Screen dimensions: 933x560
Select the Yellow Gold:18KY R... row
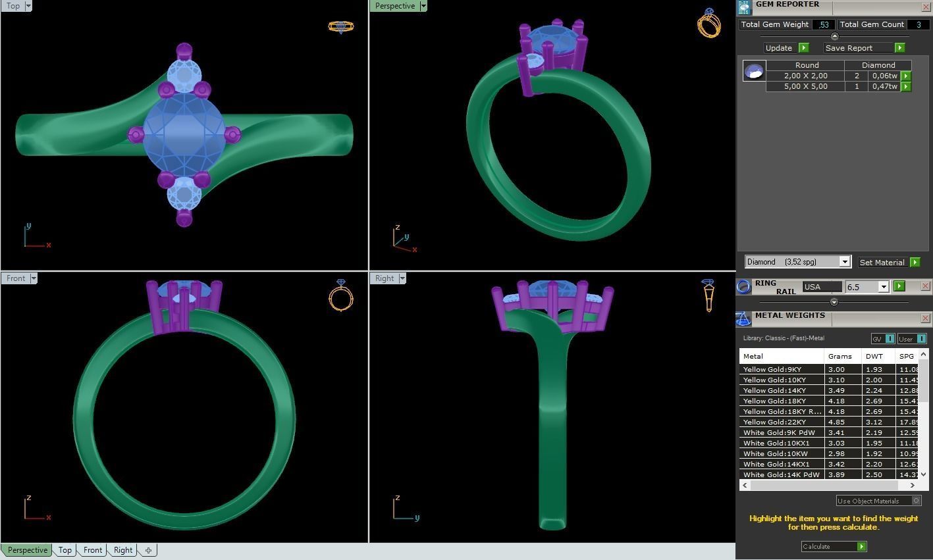coord(830,411)
